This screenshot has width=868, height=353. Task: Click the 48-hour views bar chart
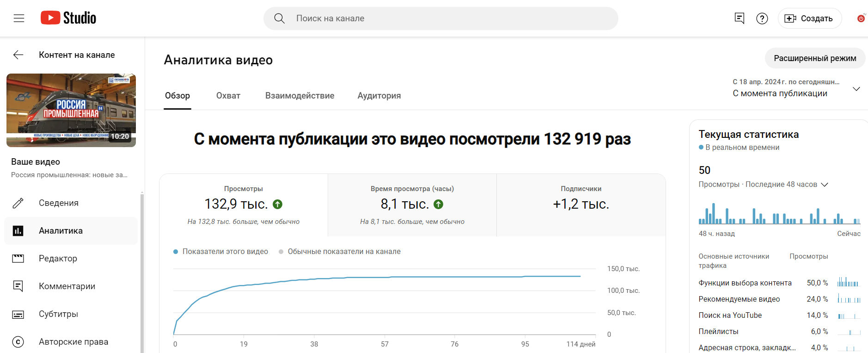click(779, 213)
